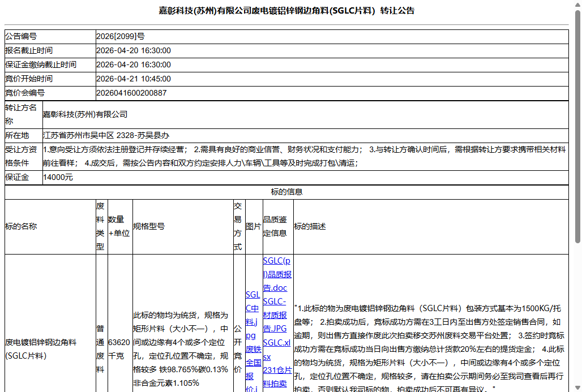Click the announcement number 2026[2099]号
The image size is (582, 392).
tap(120, 36)
